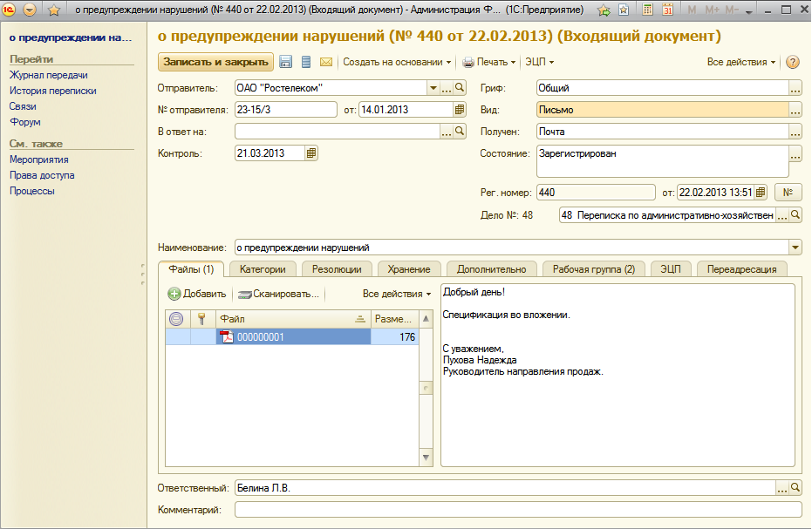The height and width of the screenshot is (529, 812).
Task: Open Связи link in sidebar
Action: coord(23,106)
